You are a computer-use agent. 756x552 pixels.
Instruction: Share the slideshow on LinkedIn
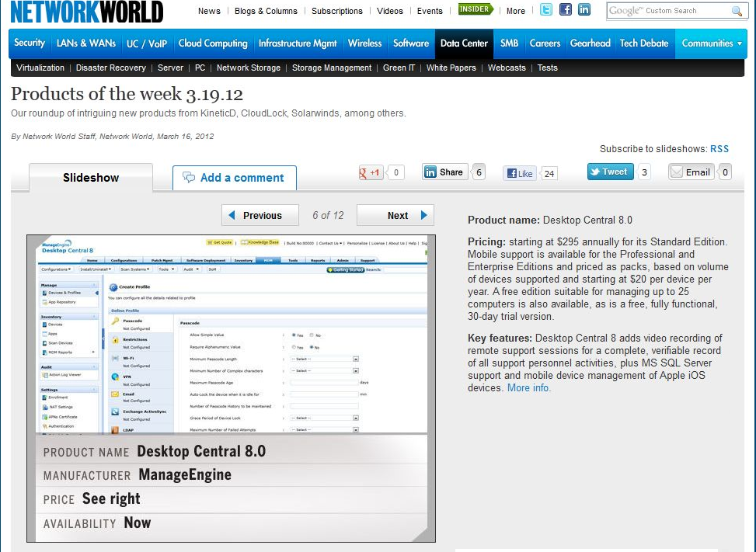click(x=444, y=172)
